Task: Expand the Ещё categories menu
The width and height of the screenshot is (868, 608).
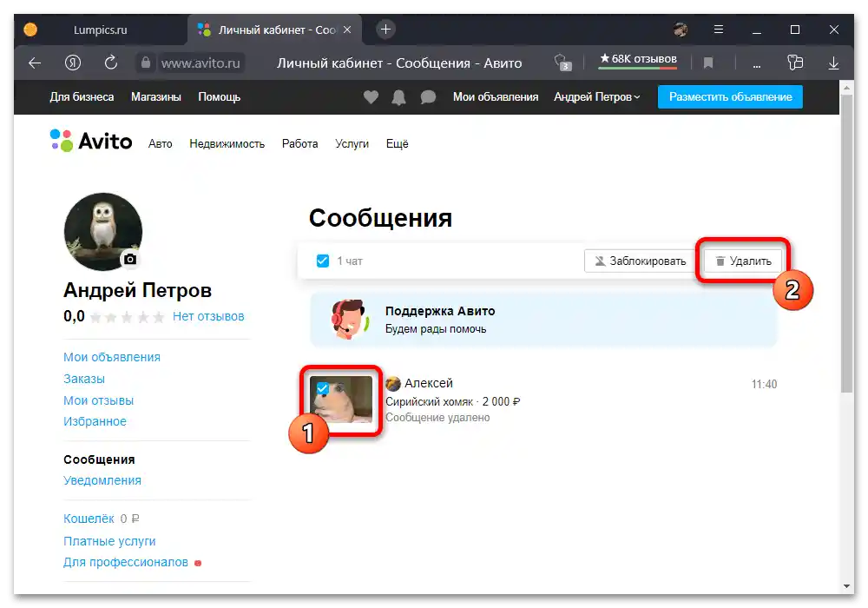Action: pos(397,144)
